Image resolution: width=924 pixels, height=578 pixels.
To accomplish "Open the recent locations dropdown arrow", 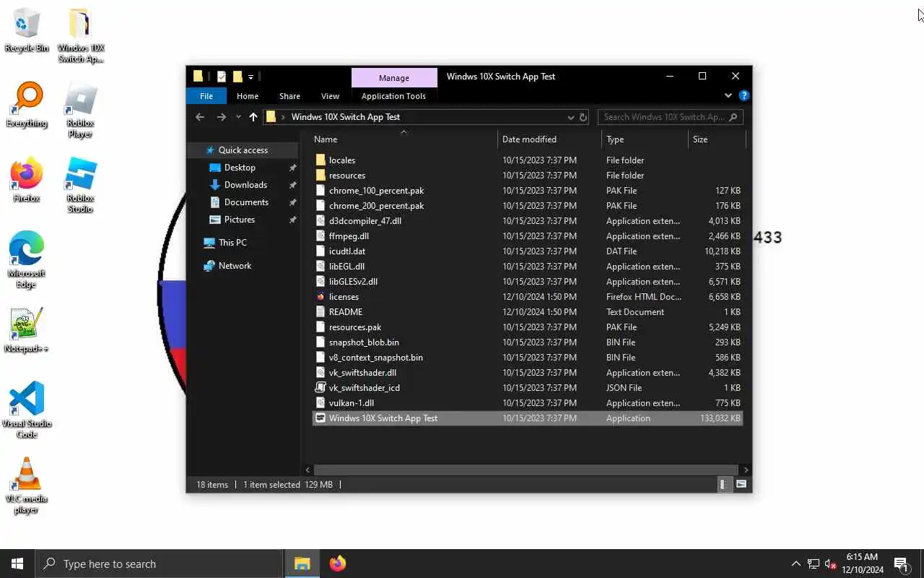I will tap(238, 117).
